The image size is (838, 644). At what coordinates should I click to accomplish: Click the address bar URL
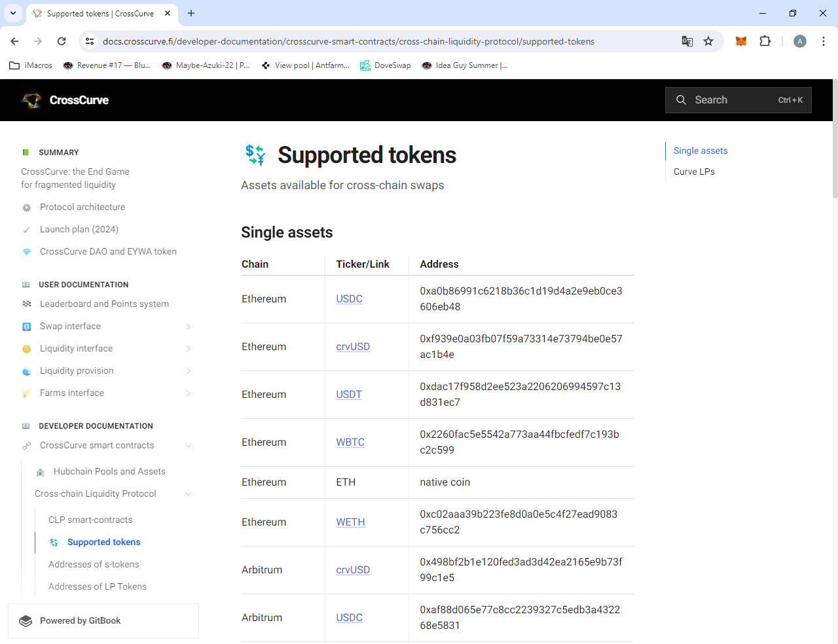(x=348, y=41)
